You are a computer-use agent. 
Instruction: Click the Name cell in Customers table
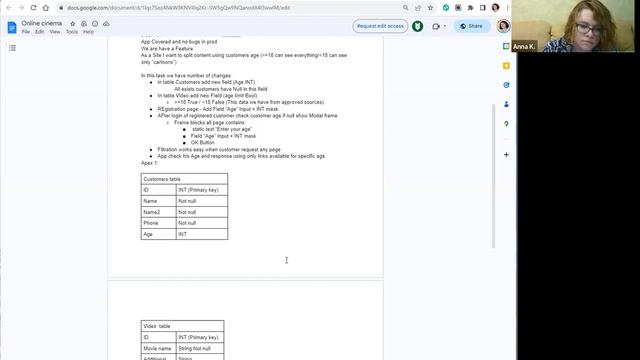pos(158,201)
